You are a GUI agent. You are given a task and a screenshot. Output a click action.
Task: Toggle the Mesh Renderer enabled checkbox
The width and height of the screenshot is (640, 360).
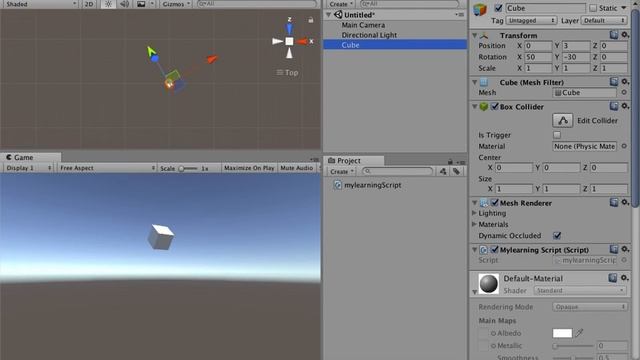tap(494, 202)
